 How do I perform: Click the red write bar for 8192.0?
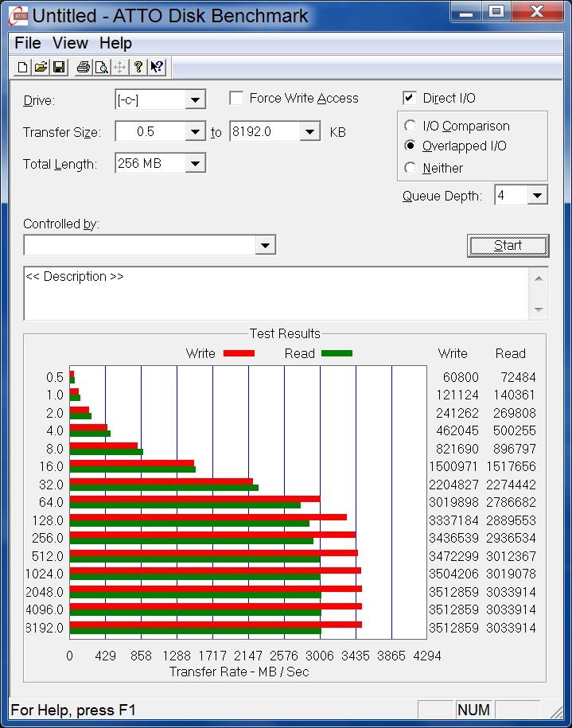216,625
